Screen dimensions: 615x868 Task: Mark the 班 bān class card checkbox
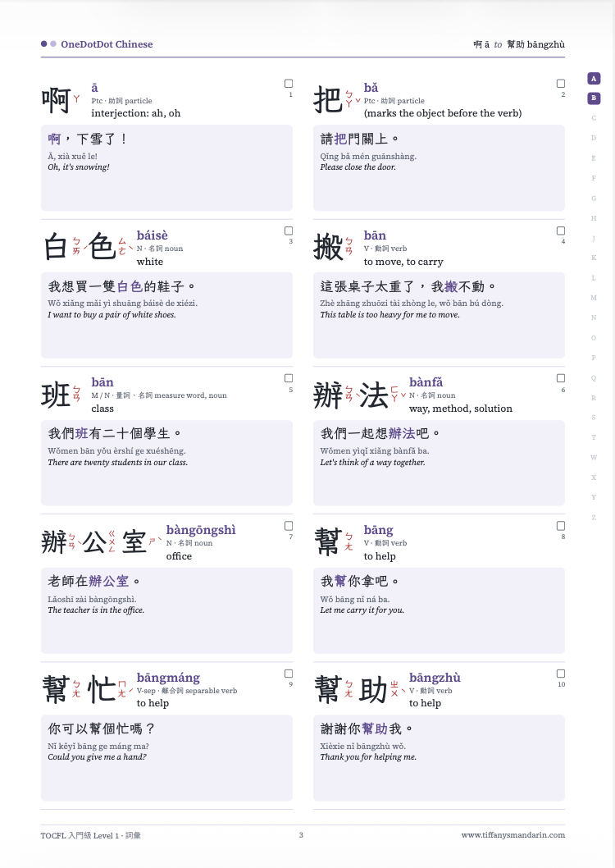pos(289,378)
